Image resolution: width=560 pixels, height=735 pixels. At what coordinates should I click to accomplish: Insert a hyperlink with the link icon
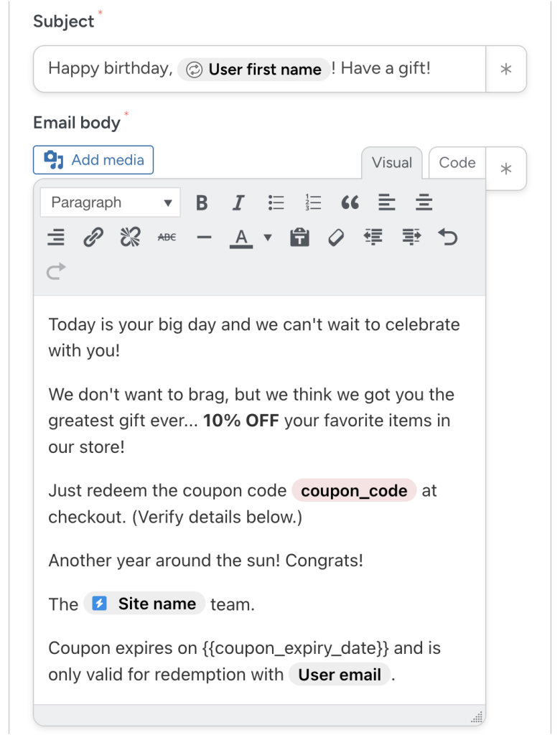pos(93,237)
